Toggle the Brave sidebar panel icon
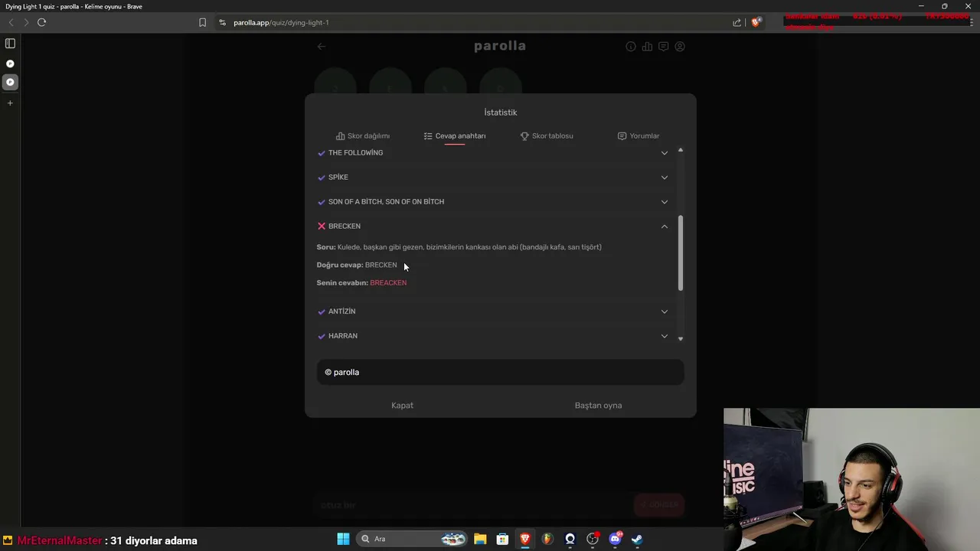 pos(10,44)
